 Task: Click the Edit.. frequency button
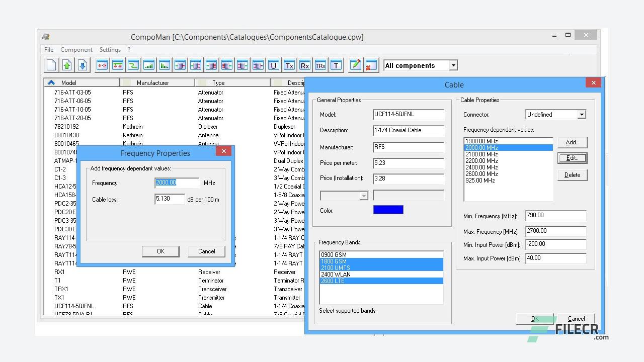572,158
